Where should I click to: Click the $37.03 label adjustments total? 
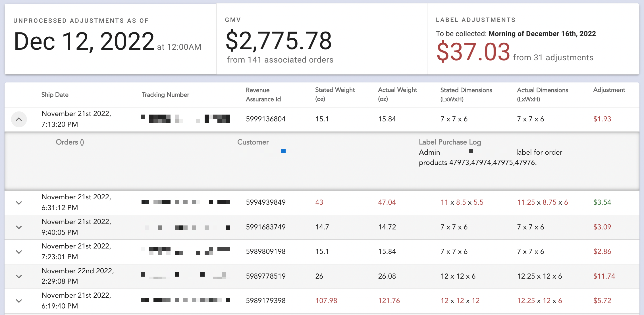(473, 52)
